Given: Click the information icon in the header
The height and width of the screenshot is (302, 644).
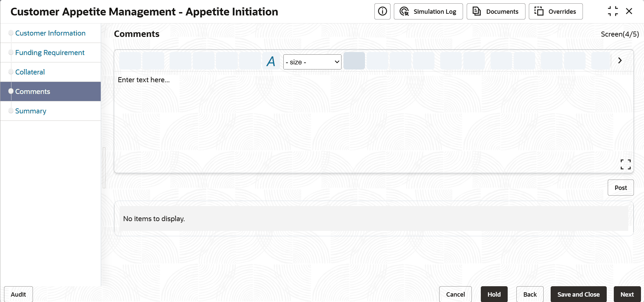Looking at the screenshot, I should (382, 11).
